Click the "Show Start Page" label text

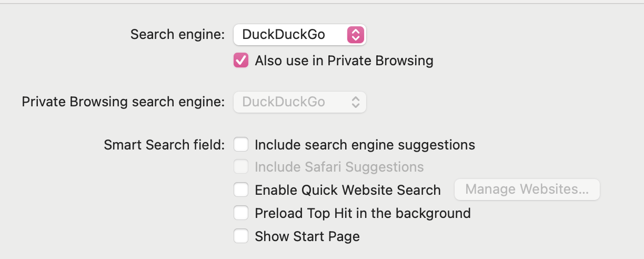(x=307, y=236)
